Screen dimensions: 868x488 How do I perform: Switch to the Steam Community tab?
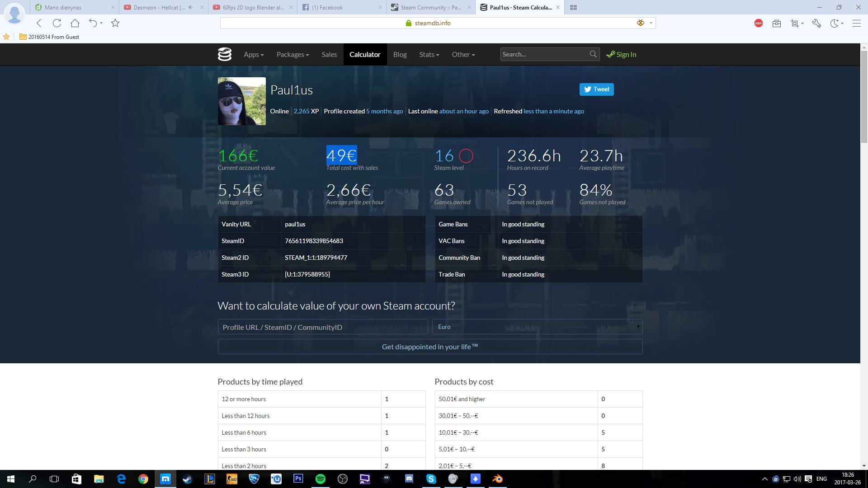431,7
